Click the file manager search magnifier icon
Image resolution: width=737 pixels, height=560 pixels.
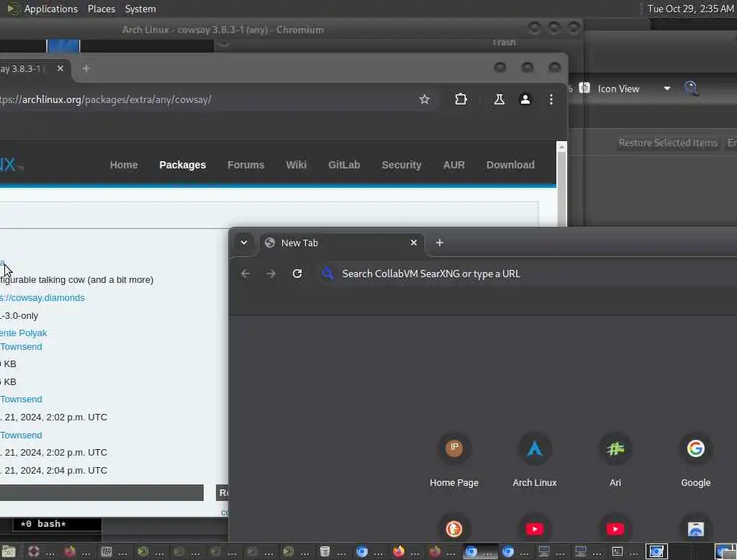690,89
